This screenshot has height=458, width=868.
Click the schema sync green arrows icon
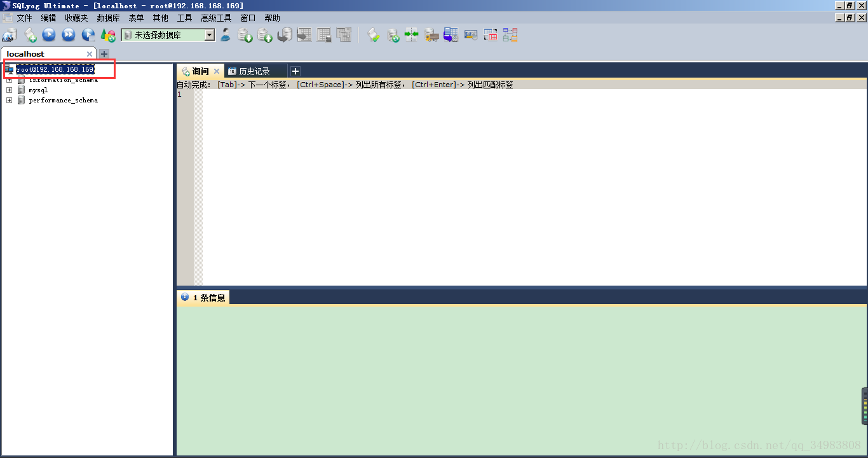coord(412,35)
